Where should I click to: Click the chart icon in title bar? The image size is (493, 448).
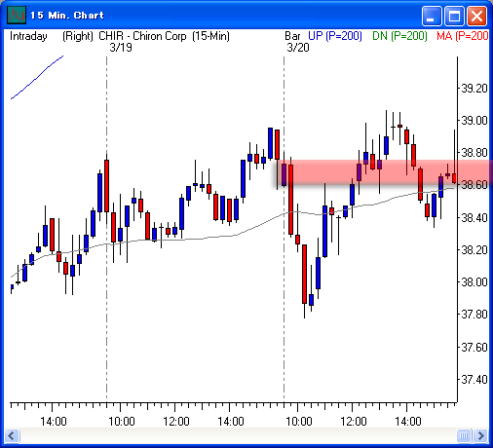click(17, 15)
